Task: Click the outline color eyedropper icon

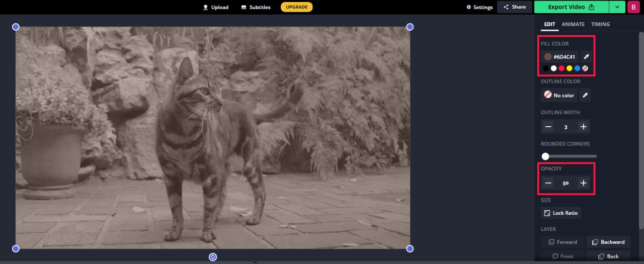Action: [585, 95]
